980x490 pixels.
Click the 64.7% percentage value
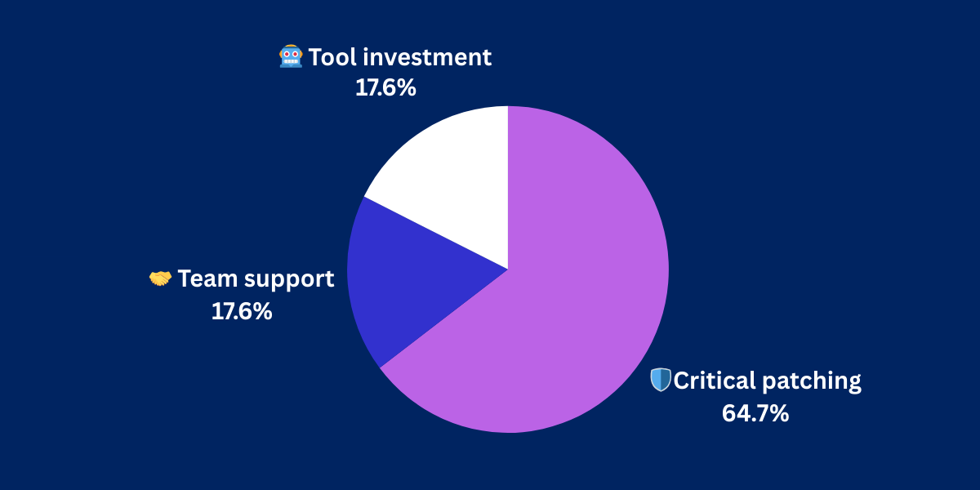tap(755, 412)
